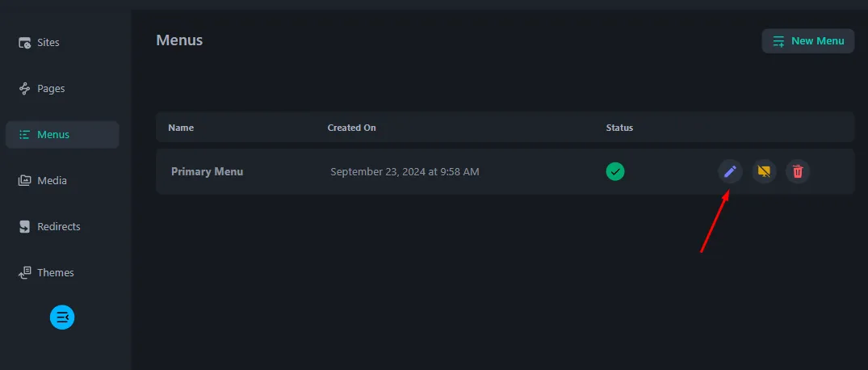This screenshot has height=370, width=868.
Task: Create a menu with New Menu button
Action: (x=808, y=41)
